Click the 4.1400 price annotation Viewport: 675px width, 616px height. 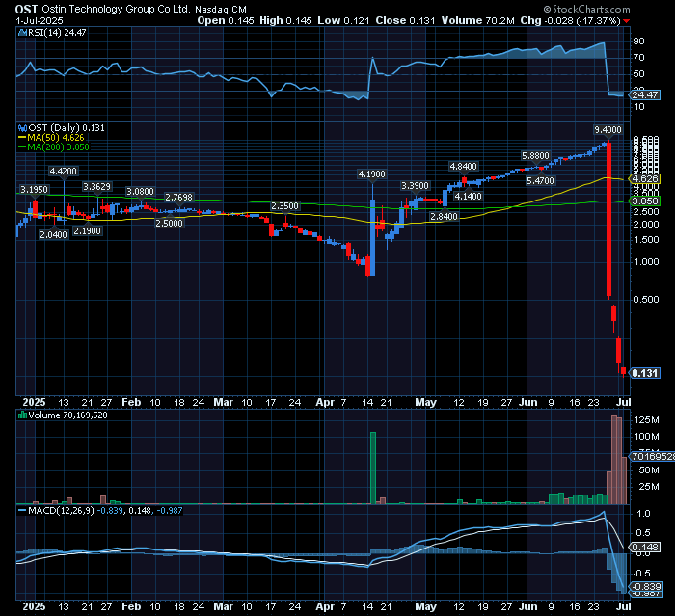[469, 197]
